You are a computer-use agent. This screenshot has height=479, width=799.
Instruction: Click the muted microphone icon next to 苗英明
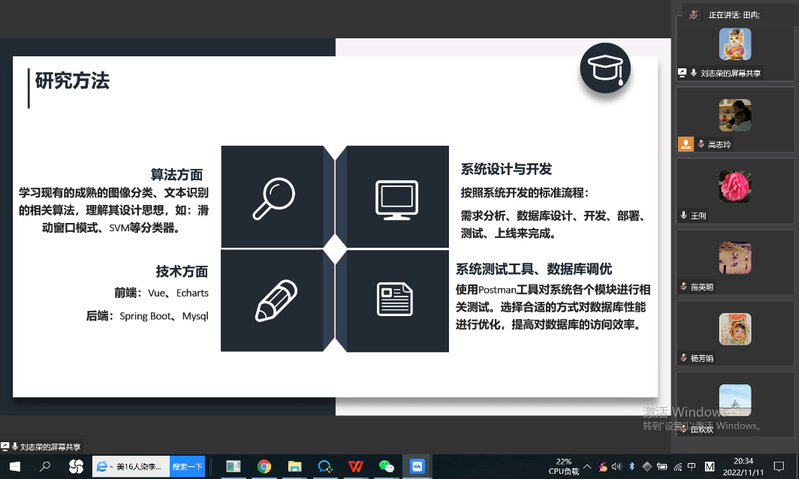685,287
